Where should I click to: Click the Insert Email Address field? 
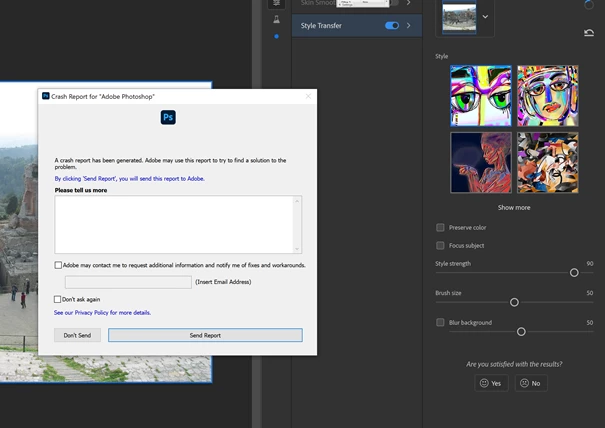[x=128, y=282]
